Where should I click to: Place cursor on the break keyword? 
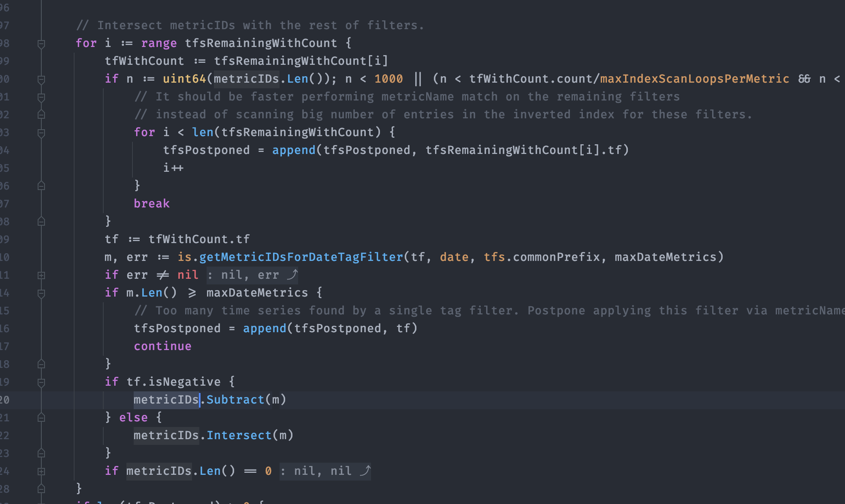(152, 203)
